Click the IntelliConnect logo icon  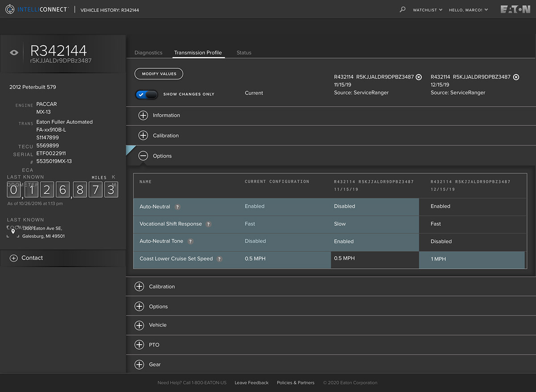[10, 9]
